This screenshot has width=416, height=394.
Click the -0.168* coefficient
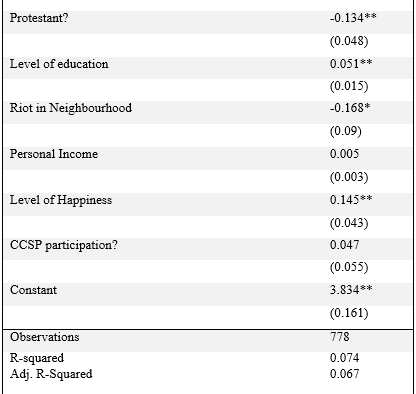[x=350, y=108]
